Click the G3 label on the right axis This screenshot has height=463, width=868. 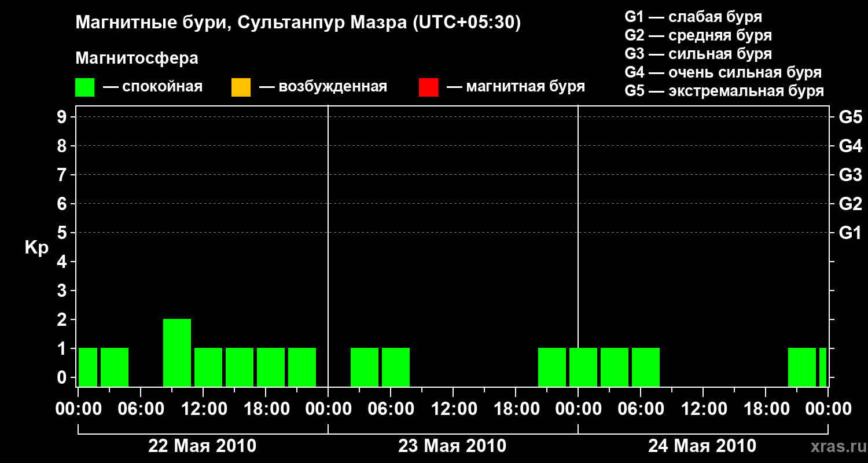click(x=850, y=175)
